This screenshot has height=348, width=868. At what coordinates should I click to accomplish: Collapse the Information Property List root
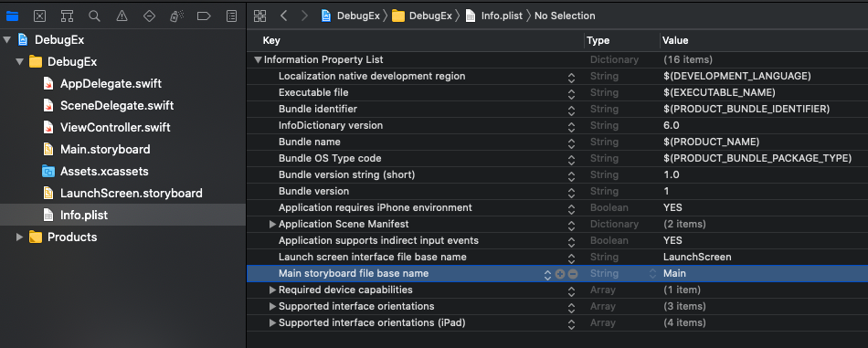point(258,59)
